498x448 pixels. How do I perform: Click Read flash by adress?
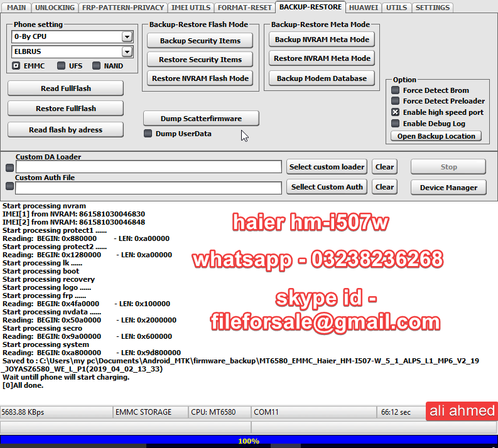pyautogui.click(x=66, y=130)
